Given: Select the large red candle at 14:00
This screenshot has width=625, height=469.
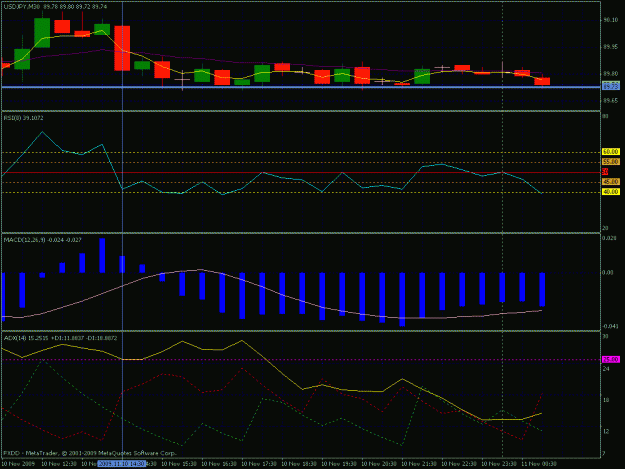Looking at the screenshot, I should point(122,48).
